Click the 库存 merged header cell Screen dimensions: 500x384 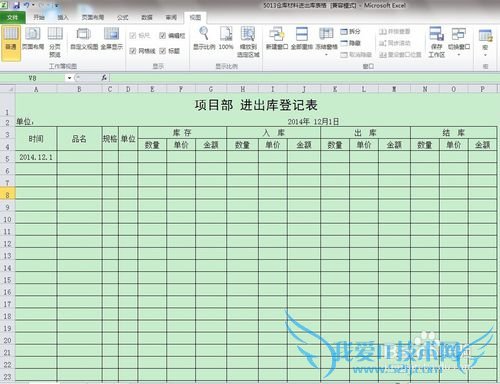pos(182,133)
